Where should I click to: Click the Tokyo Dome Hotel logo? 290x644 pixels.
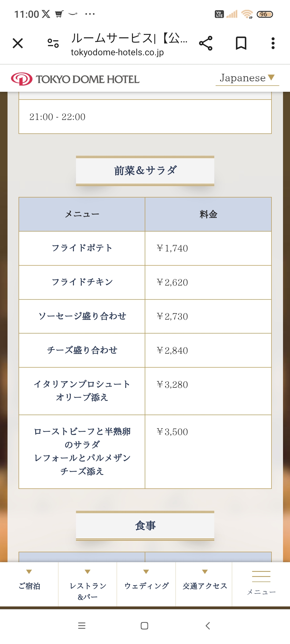point(75,79)
